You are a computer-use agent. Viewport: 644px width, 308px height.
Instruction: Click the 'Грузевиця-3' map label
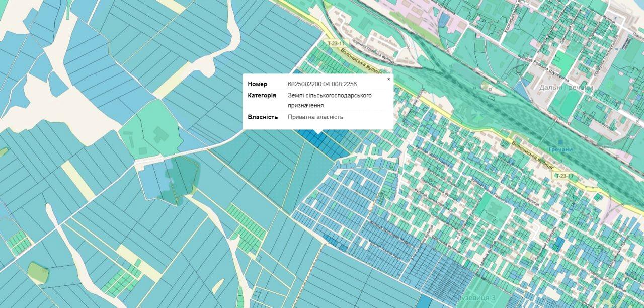click(475, 298)
